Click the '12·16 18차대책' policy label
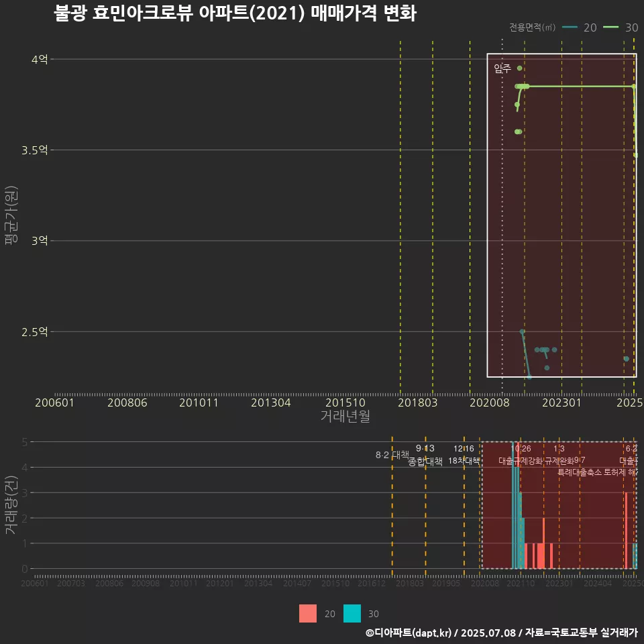This screenshot has height=644, width=644. 464,455
